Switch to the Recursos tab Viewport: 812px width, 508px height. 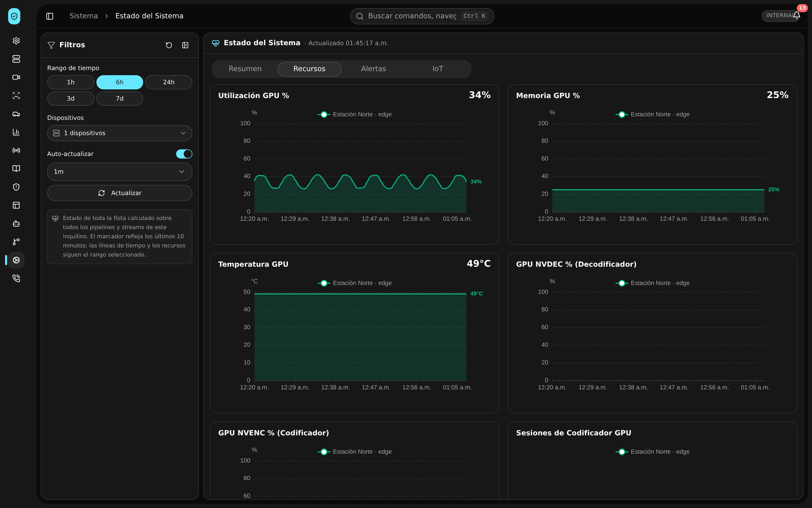pos(309,69)
